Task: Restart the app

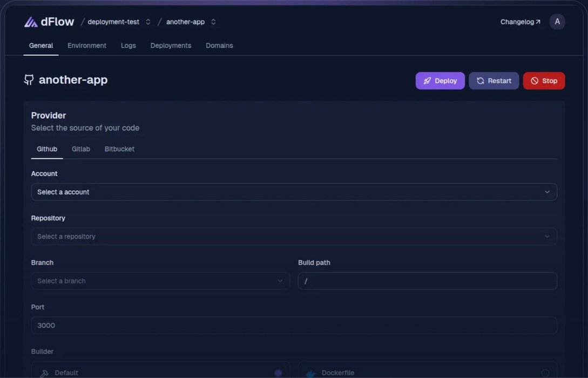Action: (494, 80)
